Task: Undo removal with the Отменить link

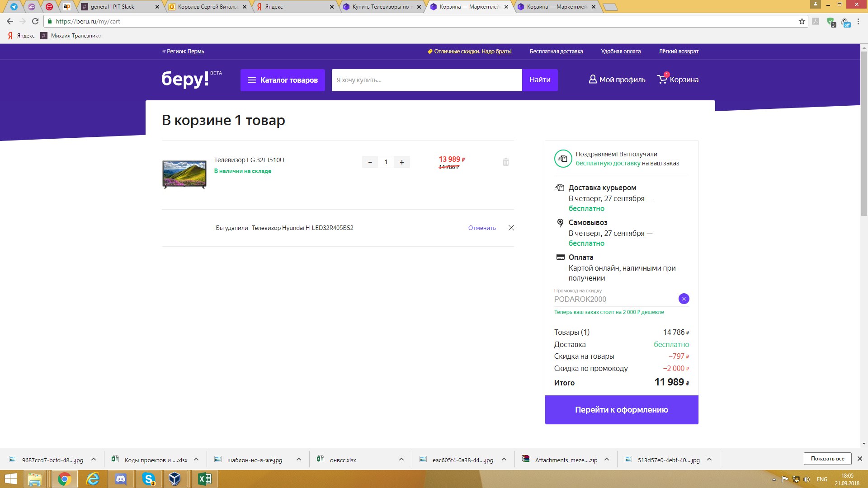Action: (x=482, y=228)
